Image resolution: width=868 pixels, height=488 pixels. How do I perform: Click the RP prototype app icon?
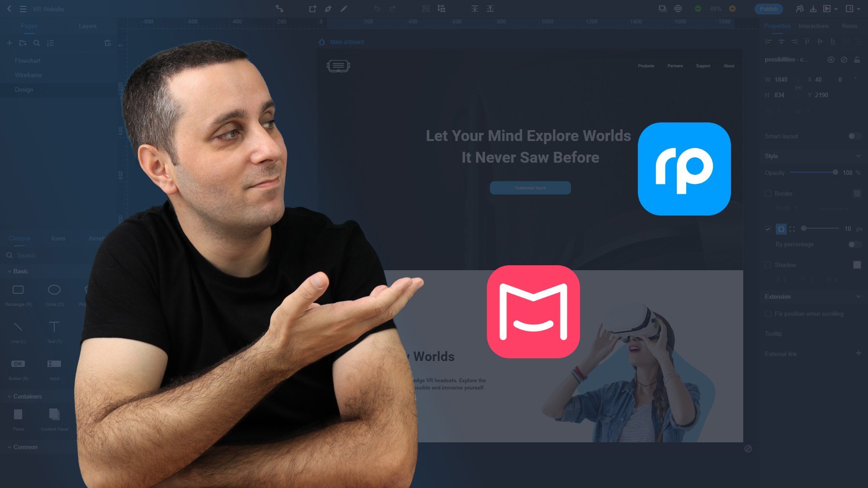pyautogui.click(x=684, y=169)
